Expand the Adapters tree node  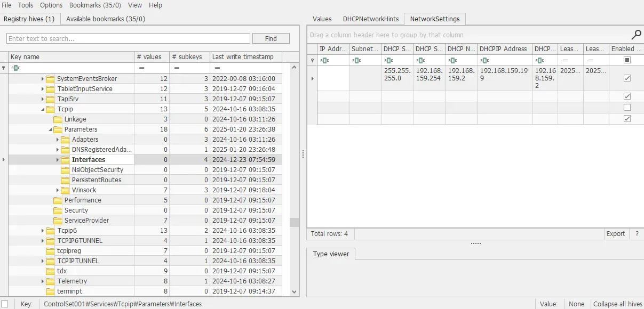[58, 140]
